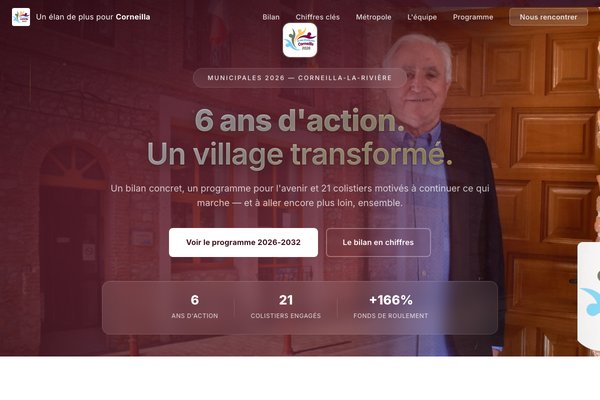Click the Un village transformé heading
This screenshot has height=400, width=600.
(300, 154)
